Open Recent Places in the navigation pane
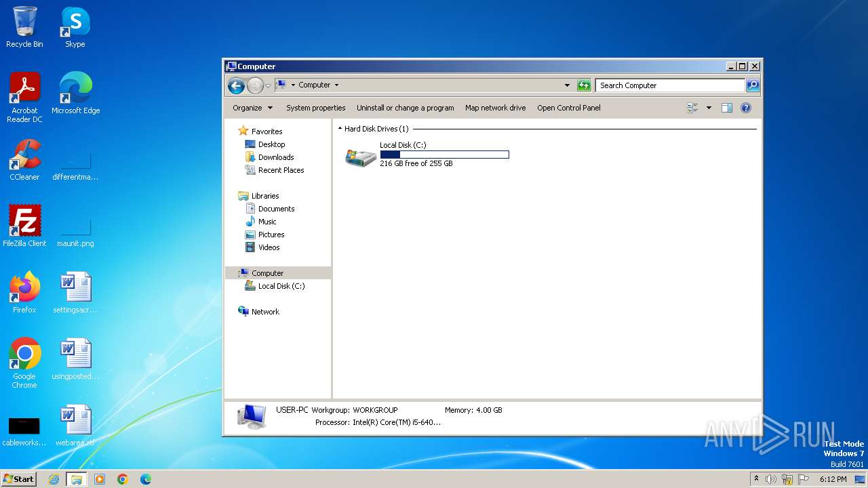Viewport: 868px width, 488px height. 281,170
